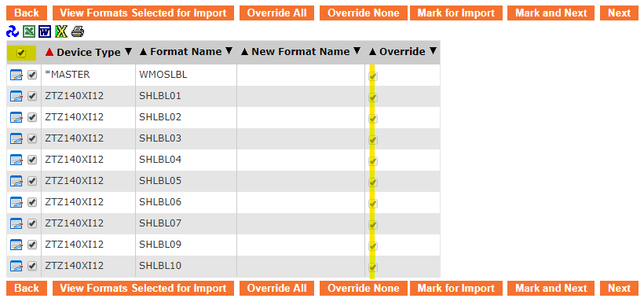
Task: Uncheck the selection box for SHLBL10
Action: click(32, 266)
